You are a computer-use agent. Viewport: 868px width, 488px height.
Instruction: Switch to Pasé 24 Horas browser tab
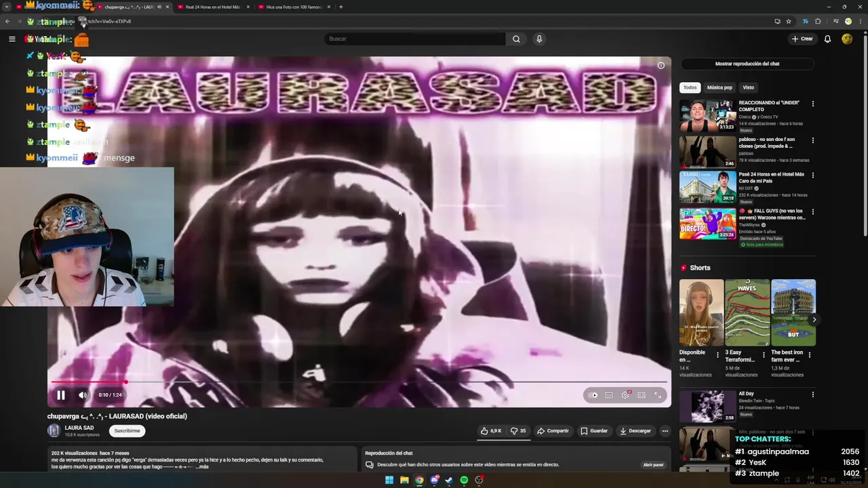212,7
